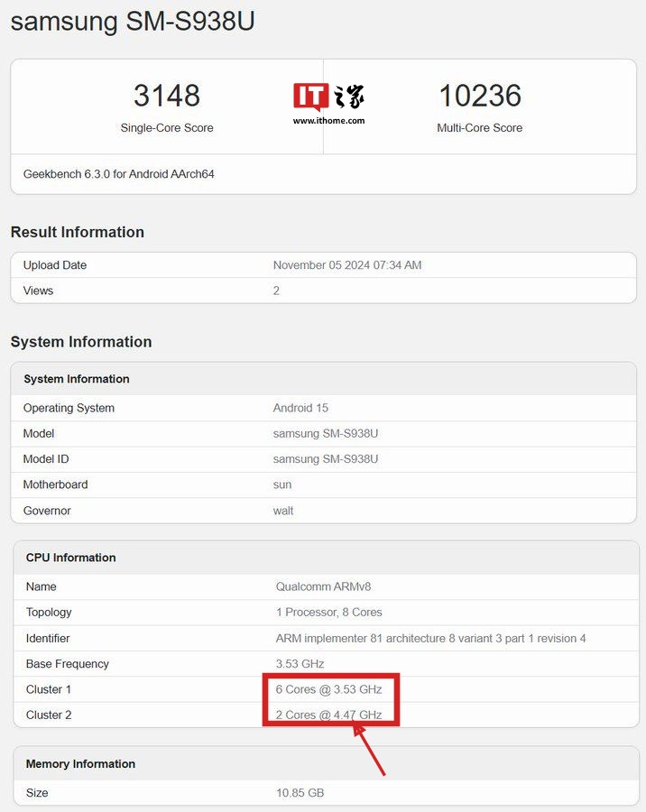Select samsung SM-S938U in the Model ID row
The height and width of the screenshot is (812, 646).
click(326, 459)
